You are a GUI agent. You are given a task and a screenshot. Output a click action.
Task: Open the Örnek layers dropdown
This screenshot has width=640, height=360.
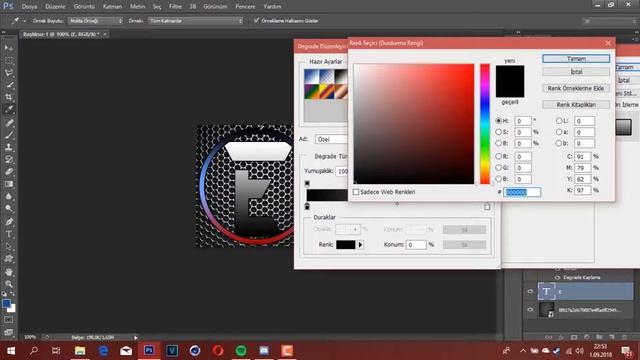pos(196,20)
